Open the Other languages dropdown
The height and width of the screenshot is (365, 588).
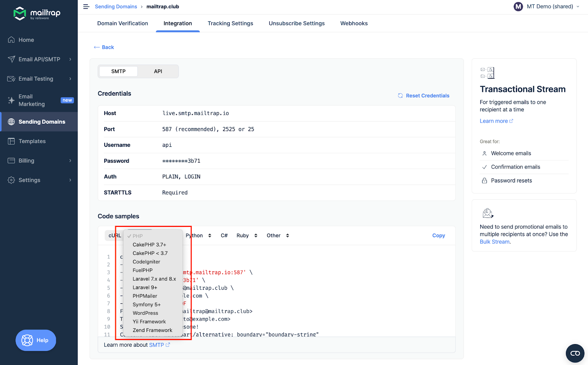(278, 236)
